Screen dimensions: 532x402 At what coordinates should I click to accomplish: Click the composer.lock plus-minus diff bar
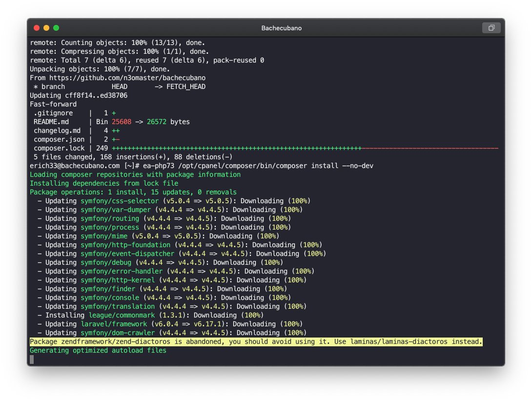305,148
